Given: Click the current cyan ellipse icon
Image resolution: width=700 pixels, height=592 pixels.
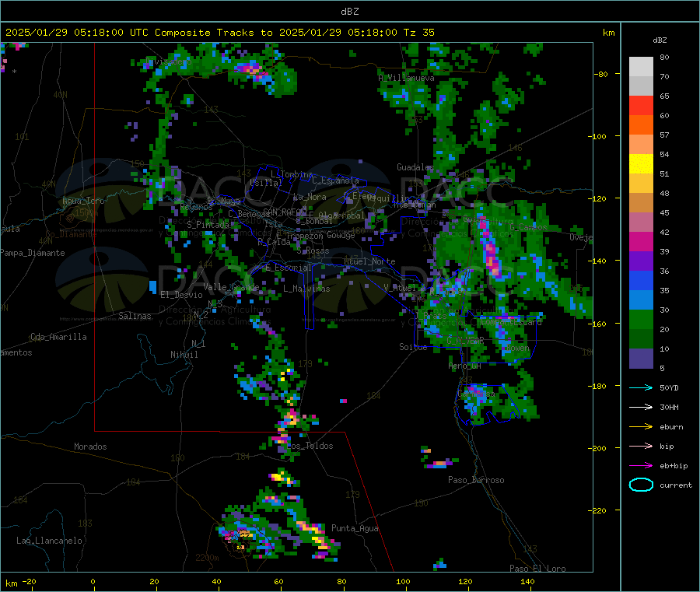Looking at the screenshot, I should 641,485.
